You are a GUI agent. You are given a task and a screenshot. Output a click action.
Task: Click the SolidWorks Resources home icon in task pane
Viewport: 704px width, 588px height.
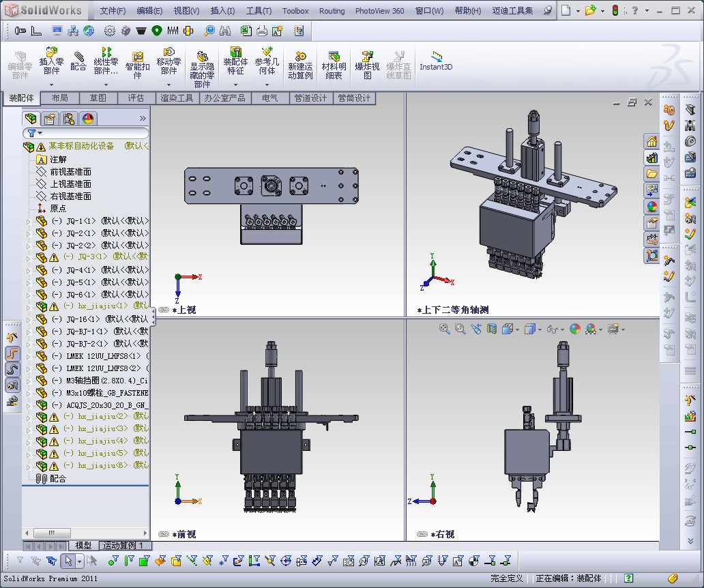pos(652,142)
